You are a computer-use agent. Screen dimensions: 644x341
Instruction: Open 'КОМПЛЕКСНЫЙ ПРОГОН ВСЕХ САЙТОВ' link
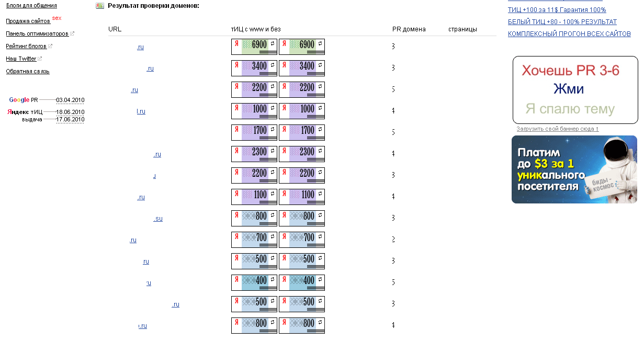click(x=569, y=34)
